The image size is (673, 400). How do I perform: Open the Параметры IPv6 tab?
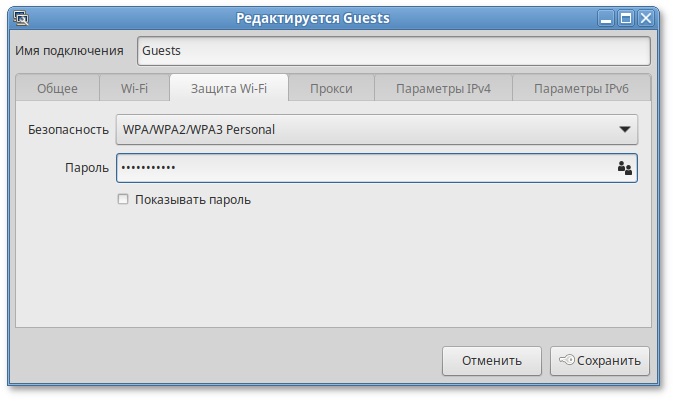pos(581,88)
